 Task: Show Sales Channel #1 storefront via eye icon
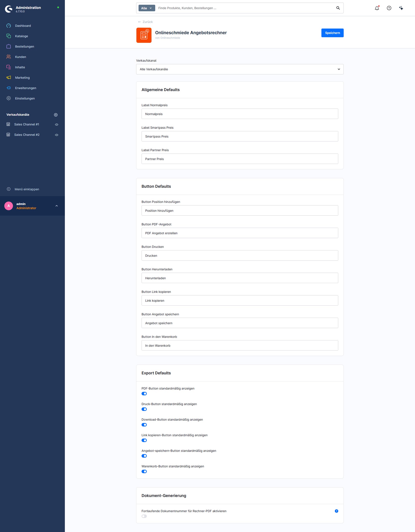pyautogui.click(x=56, y=125)
